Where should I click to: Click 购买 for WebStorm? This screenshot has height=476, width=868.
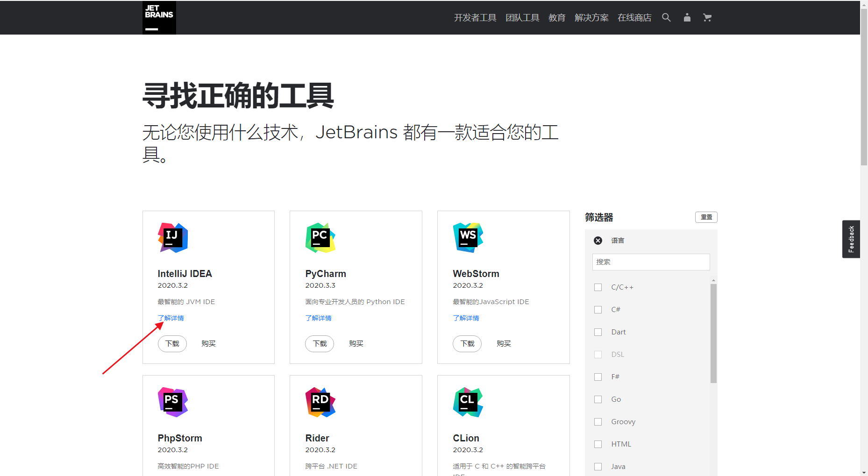coord(504,344)
